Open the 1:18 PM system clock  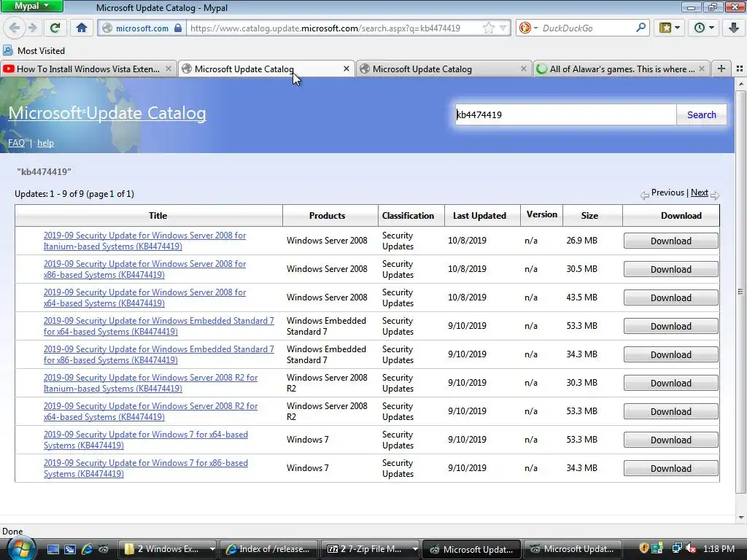tap(719, 549)
